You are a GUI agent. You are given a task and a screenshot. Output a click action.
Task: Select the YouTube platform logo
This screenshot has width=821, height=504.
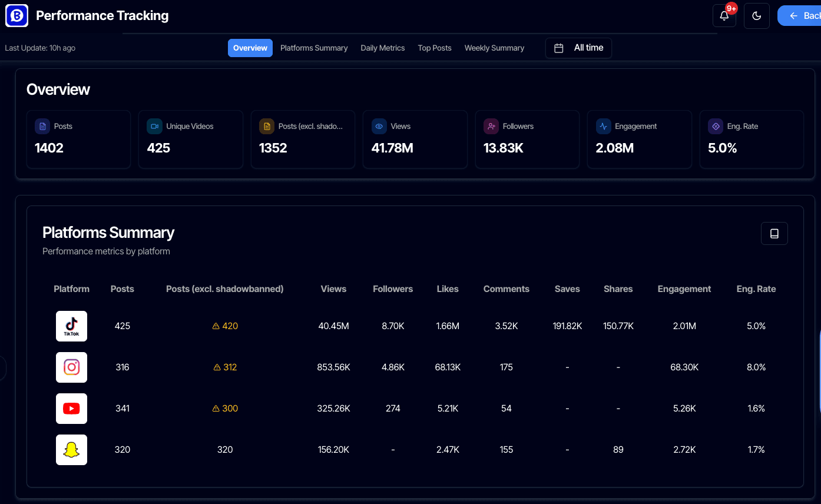point(71,409)
